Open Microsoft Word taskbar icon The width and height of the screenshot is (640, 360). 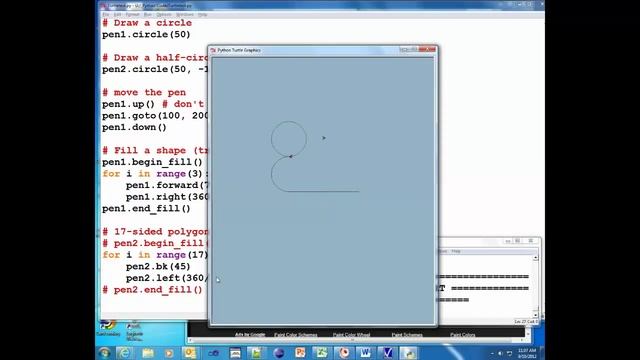click(365, 353)
